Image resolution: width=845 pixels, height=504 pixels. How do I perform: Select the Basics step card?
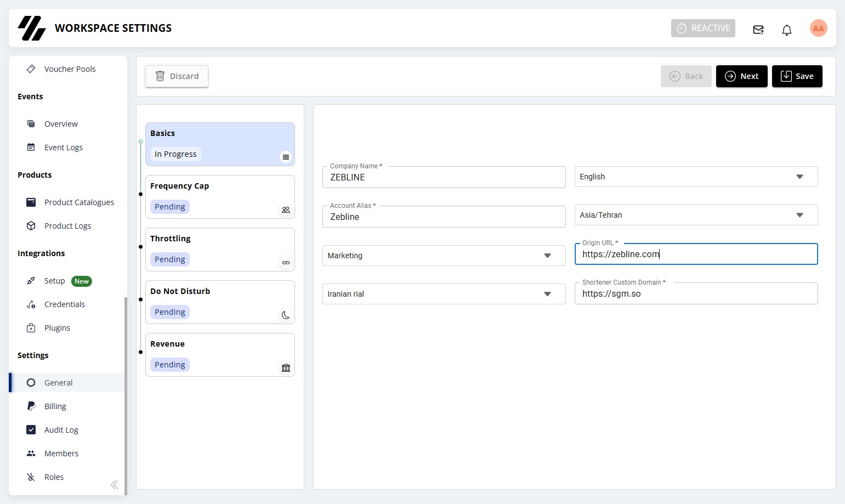pos(220,144)
